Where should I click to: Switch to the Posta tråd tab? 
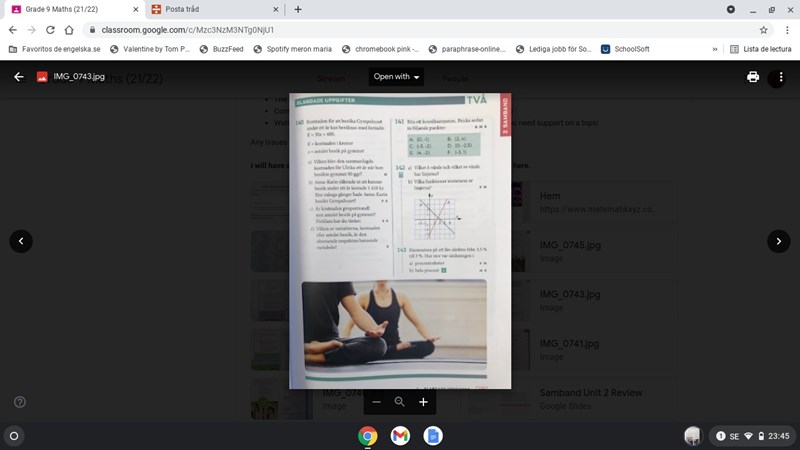click(210, 9)
